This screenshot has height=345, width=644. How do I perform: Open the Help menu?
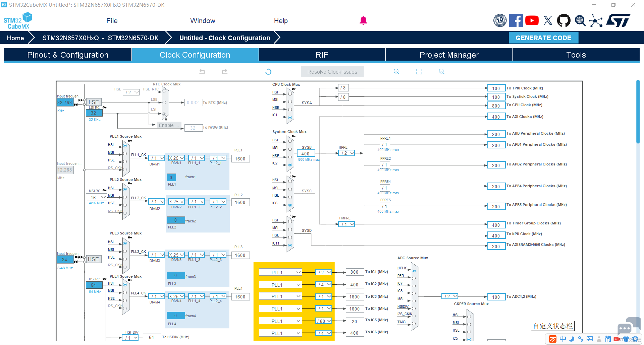pyautogui.click(x=281, y=21)
